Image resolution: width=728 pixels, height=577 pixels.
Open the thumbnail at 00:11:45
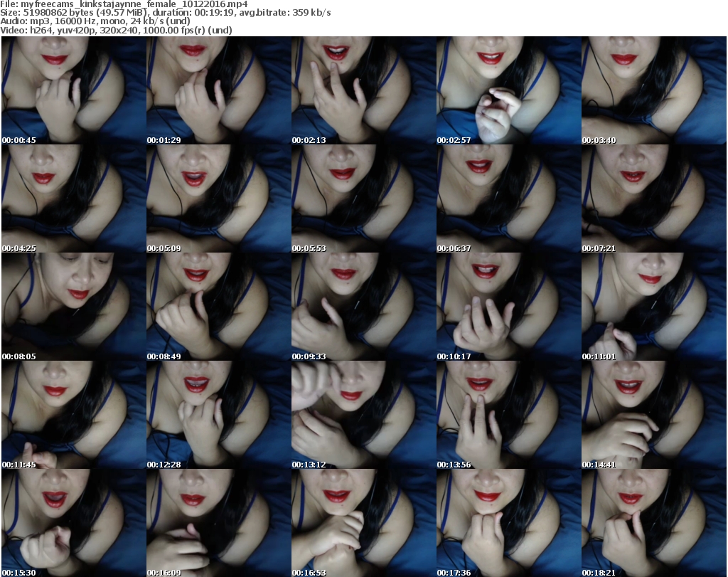point(73,415)
